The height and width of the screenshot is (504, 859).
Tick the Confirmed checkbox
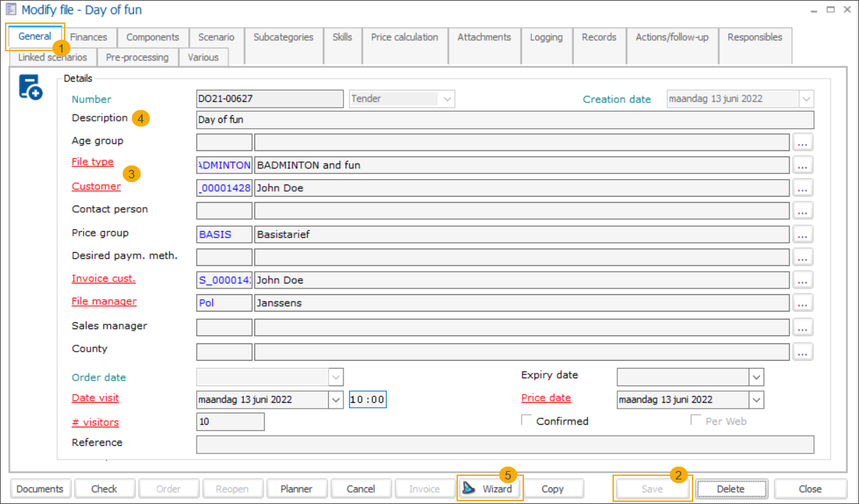click(526, 420)
